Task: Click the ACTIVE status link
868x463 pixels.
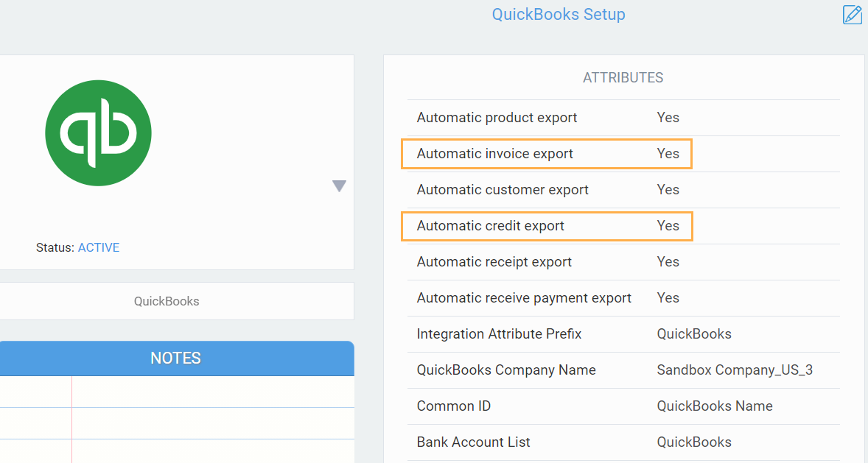Action: [x=99, y=247]
